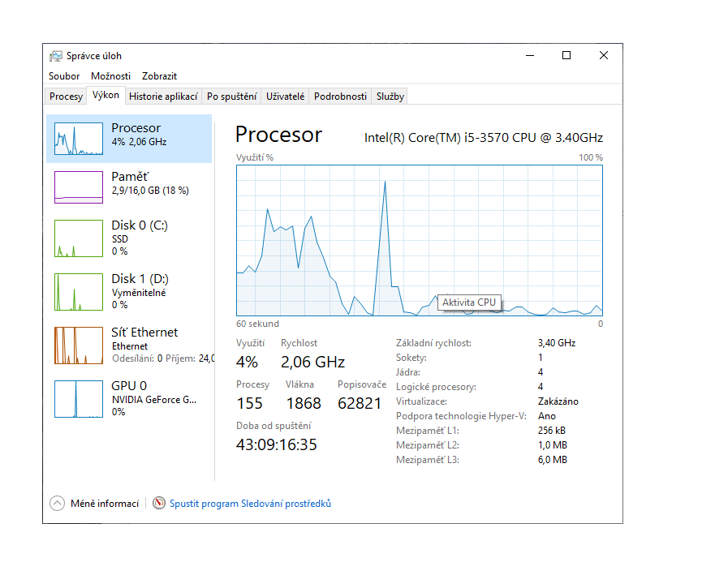This screenshot has width=715, height=588.
Task: Click the Zakázáno virtualization value
Action: 558,401
